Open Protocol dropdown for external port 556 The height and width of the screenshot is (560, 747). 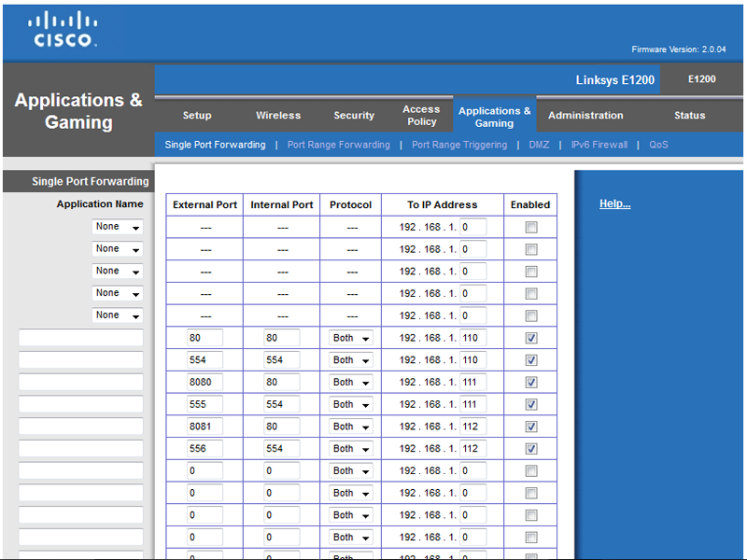(351, 449)
